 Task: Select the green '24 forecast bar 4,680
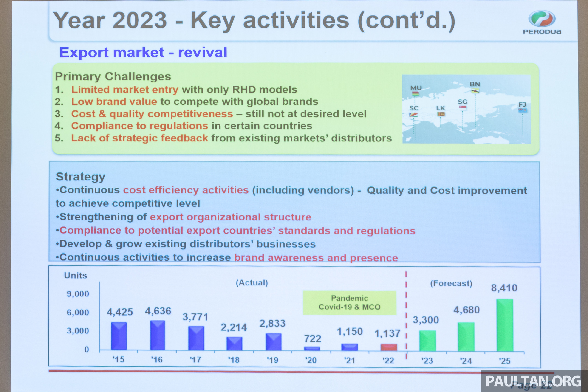(x=466, y=337)
